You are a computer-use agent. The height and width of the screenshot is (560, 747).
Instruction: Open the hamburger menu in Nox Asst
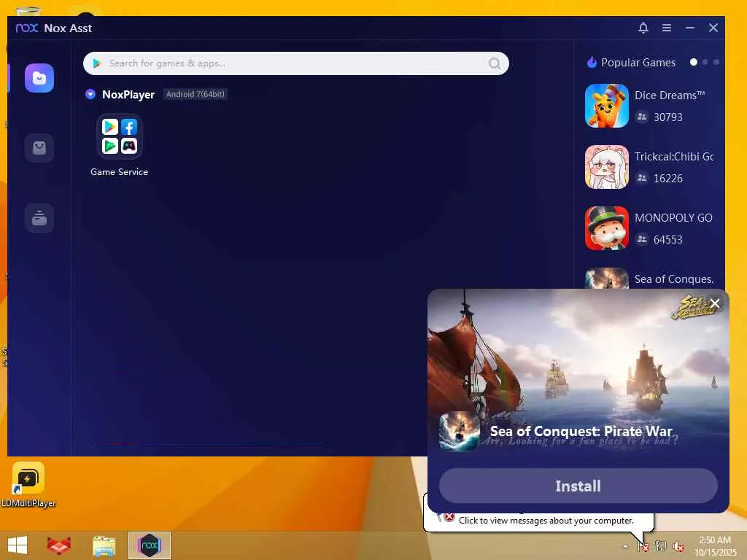pos(667,28)
